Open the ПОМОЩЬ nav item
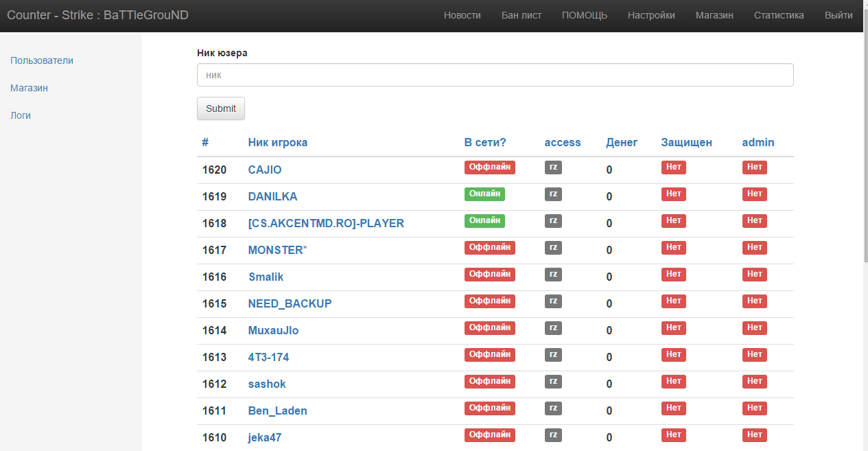 coord(585,15)
